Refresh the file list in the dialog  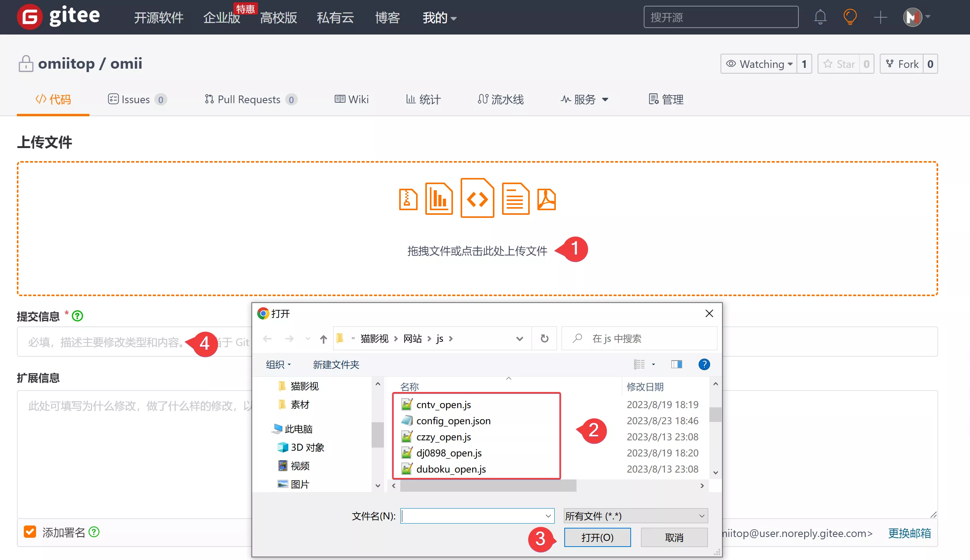pos(544,338)
